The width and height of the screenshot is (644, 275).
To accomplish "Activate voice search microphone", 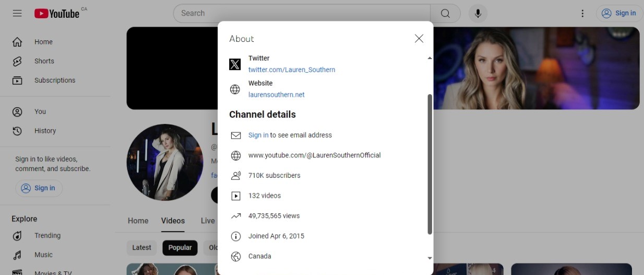I will tap(478, 14).
